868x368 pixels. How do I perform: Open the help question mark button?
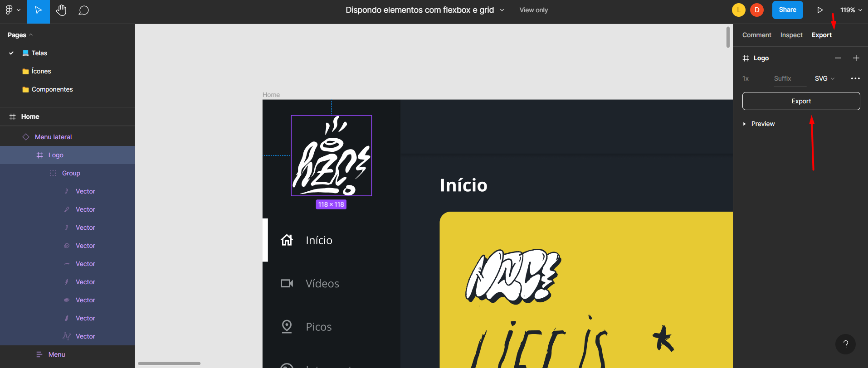tap(845, 344)
